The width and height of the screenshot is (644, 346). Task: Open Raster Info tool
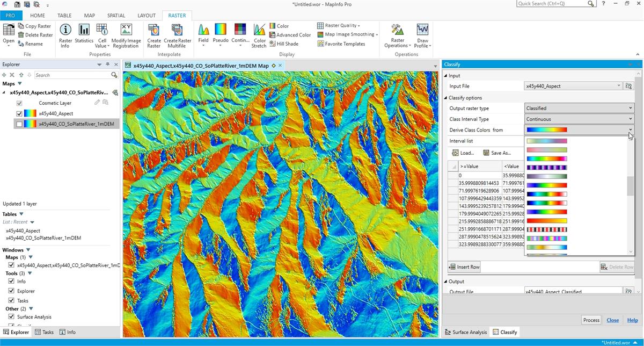[65, 35]
